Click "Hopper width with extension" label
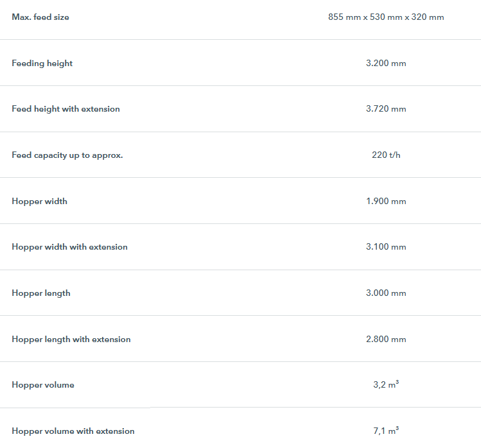This screenshot has width=481, height=448. [69, 247]
